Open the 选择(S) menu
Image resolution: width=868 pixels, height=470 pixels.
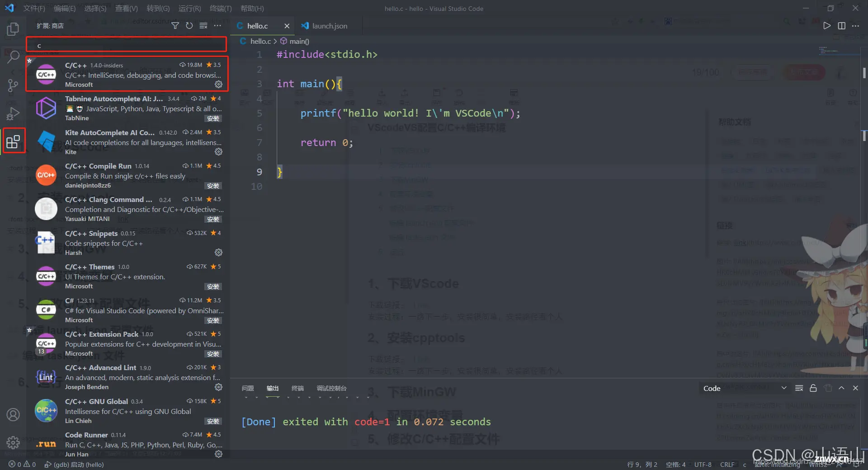click(x=95, y=8)
